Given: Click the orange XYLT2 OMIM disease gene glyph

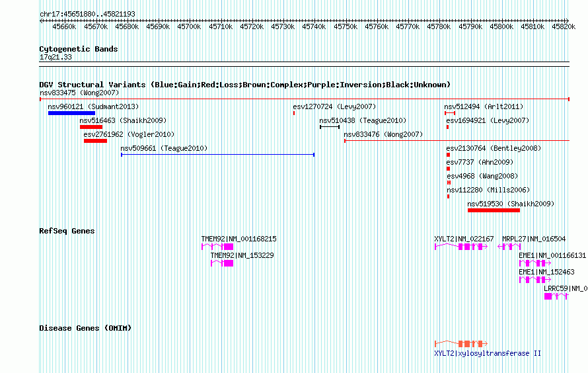Looking at the screenshot, I should [461, 343].
